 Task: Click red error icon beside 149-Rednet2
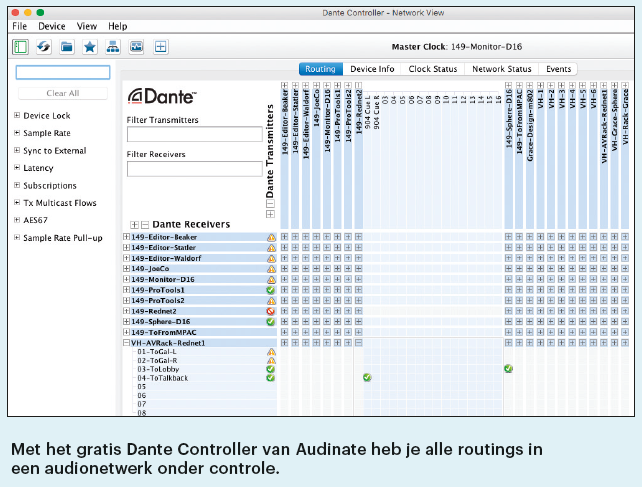coord(270,311)
